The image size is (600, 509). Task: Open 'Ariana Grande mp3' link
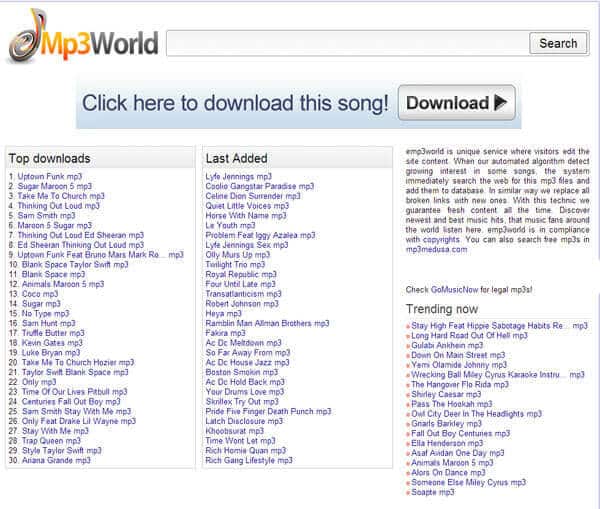(x=56, y=460)
